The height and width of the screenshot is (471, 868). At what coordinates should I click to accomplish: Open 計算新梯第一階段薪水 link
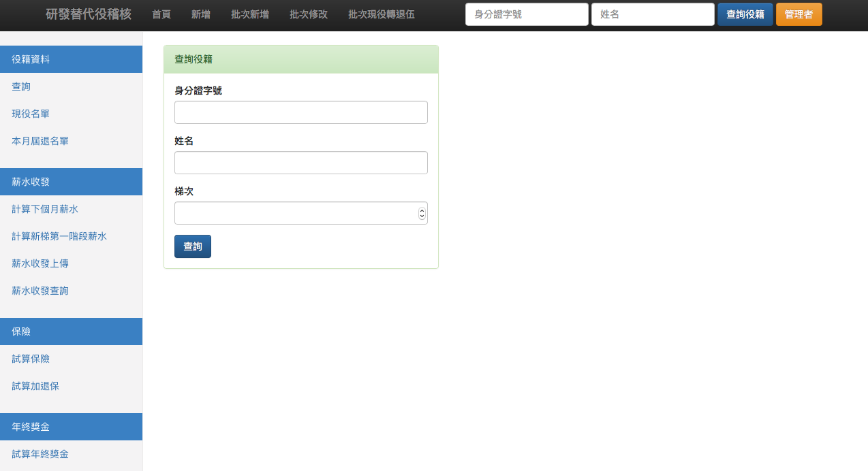point(59,236)
